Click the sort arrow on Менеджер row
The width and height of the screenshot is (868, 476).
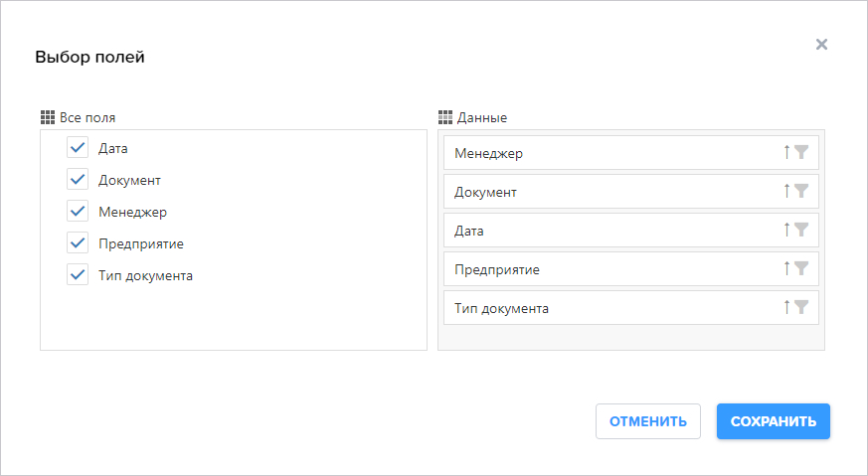(x=786, y=152)
